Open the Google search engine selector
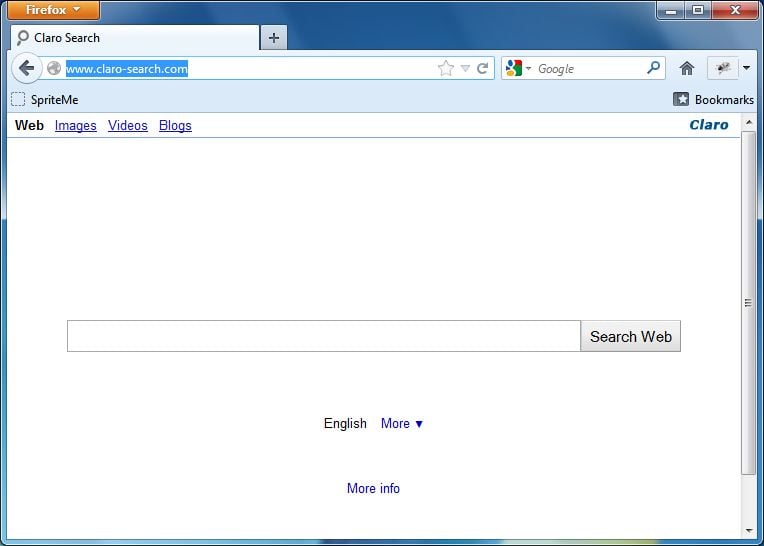Screen dimensions: 764x546 (518, 68)
